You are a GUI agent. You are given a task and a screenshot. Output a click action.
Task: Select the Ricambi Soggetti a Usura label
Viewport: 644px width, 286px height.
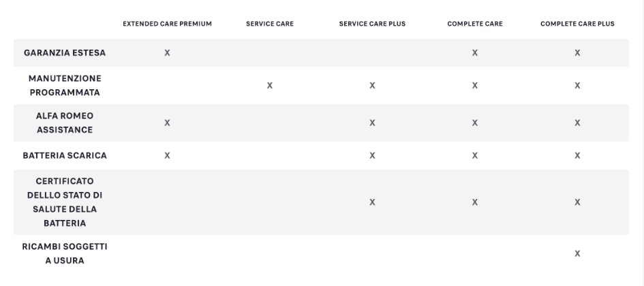pyautogui.click(x=65, y=253)
